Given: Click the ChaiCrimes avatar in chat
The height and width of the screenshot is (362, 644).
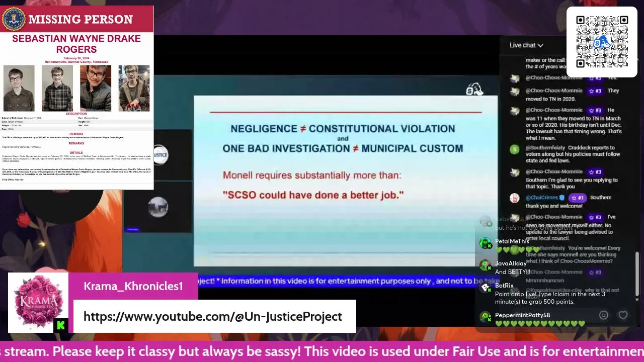Looking at the screenshot, I should tap(514, 198).
